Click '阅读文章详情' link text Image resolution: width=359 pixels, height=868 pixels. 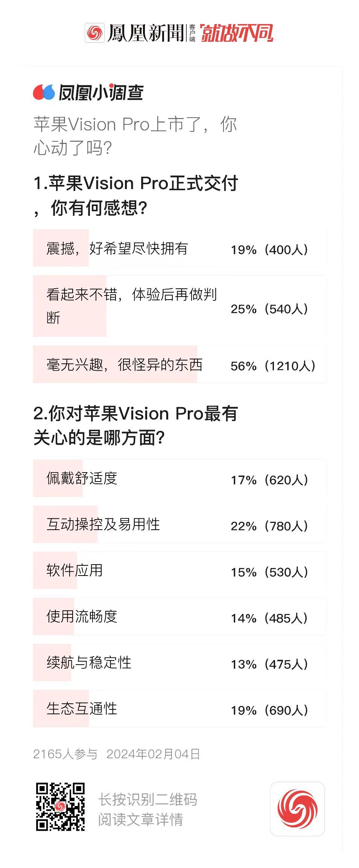140,820
